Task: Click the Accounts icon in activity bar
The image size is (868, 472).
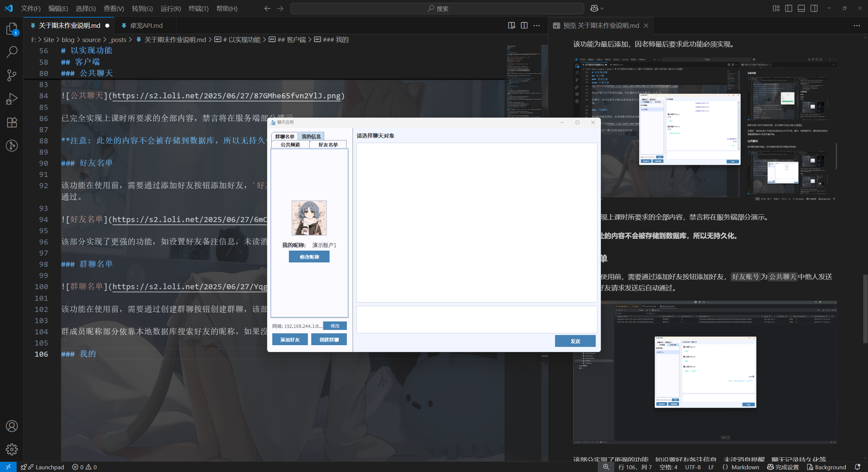Action: (12, 426)
